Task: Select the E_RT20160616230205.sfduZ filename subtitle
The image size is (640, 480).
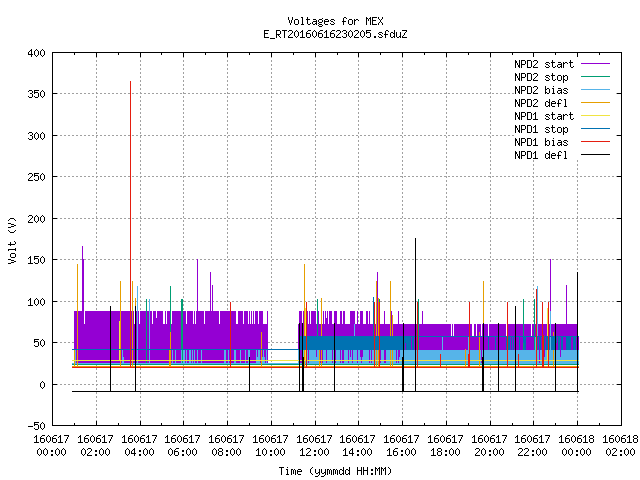Action: point(335,34)
